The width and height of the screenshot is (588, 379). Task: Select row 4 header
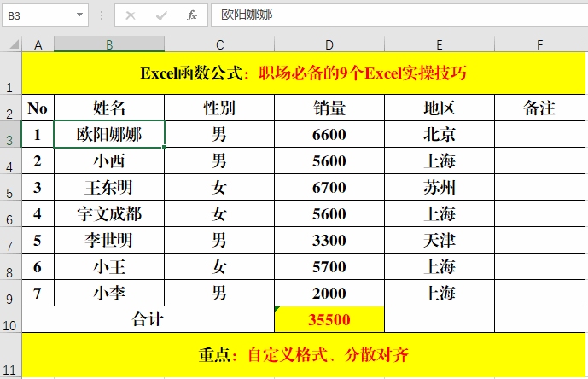point(10,160)
